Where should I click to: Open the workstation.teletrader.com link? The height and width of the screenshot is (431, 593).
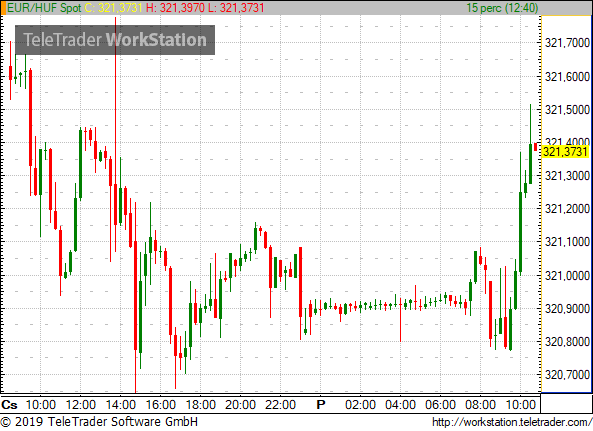512,422
